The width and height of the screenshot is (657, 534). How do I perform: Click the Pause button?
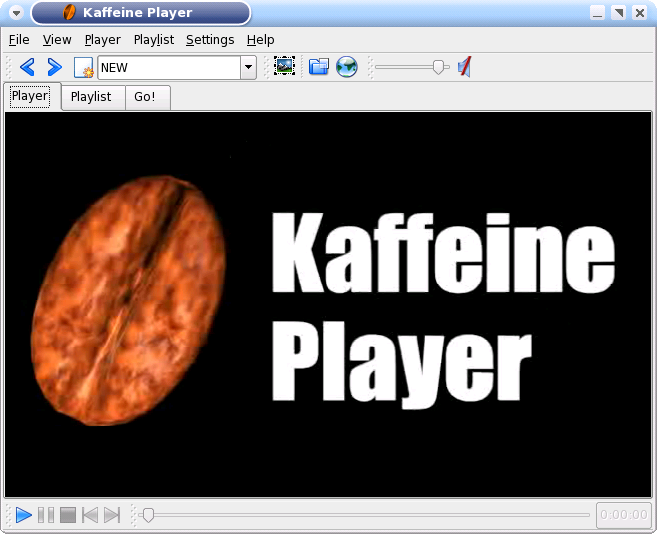46,515
